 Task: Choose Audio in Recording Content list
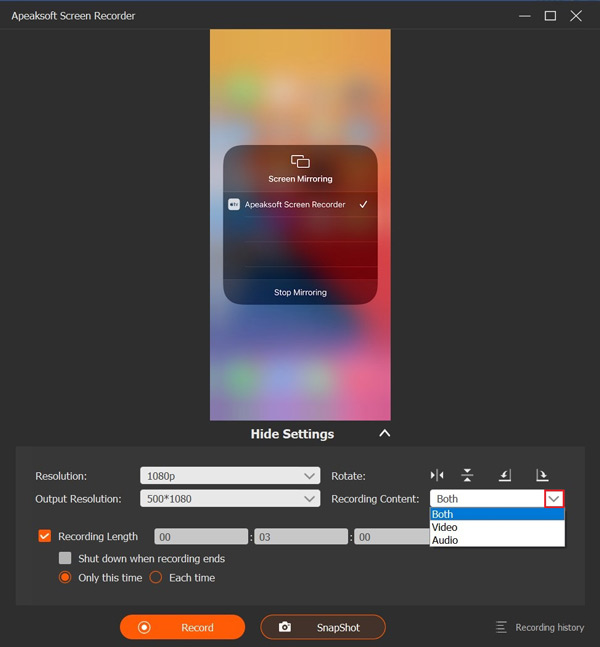click(497, 540)
